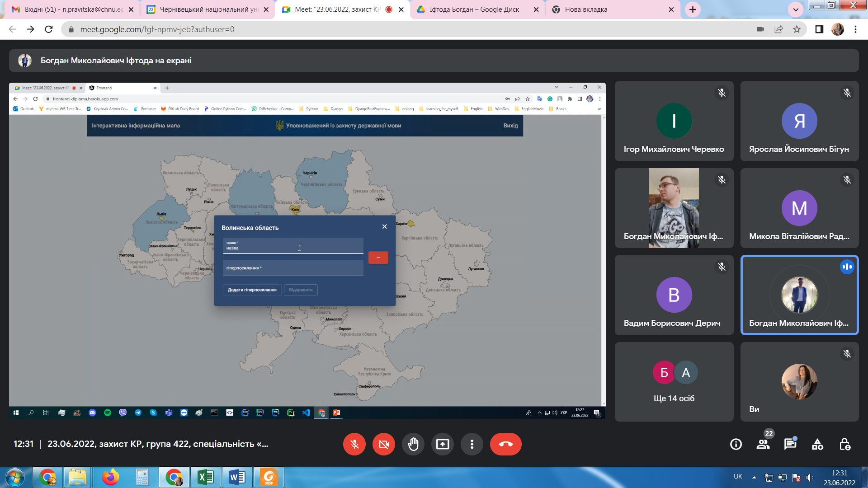Click Додати гіперпосилання button in dialog
868x488 pixels.
[x=252, y=290]
